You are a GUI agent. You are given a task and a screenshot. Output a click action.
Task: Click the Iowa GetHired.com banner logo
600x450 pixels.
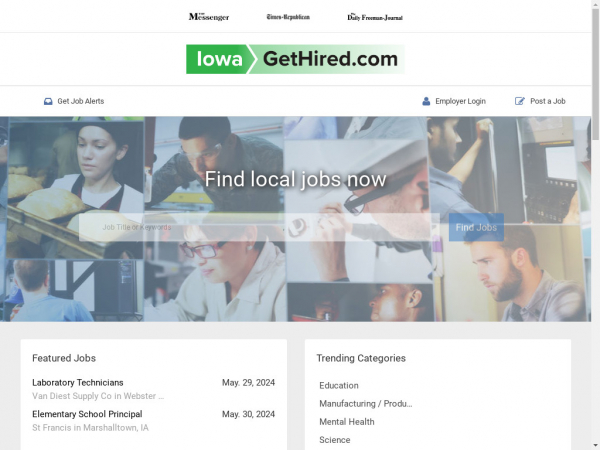pos(295,59)
